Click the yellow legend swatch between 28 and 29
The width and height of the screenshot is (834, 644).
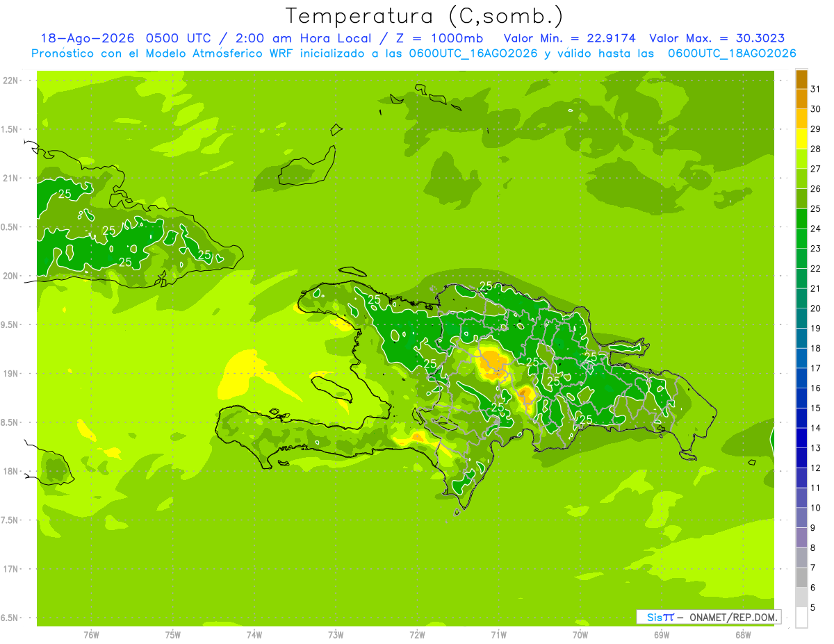pyautogui.click(x=801, y=139)
